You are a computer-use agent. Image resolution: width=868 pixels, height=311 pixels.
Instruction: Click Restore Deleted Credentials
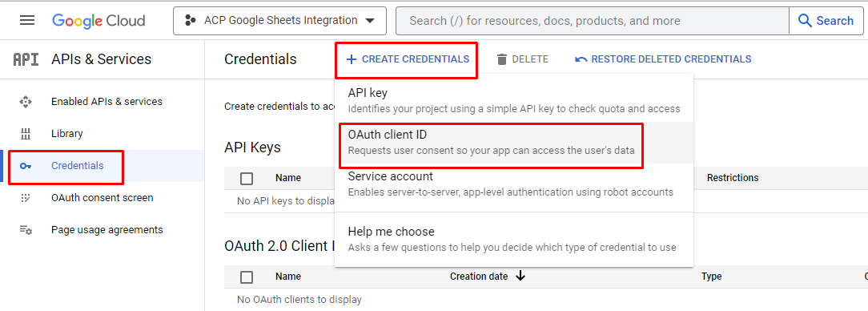pos(663,59)
